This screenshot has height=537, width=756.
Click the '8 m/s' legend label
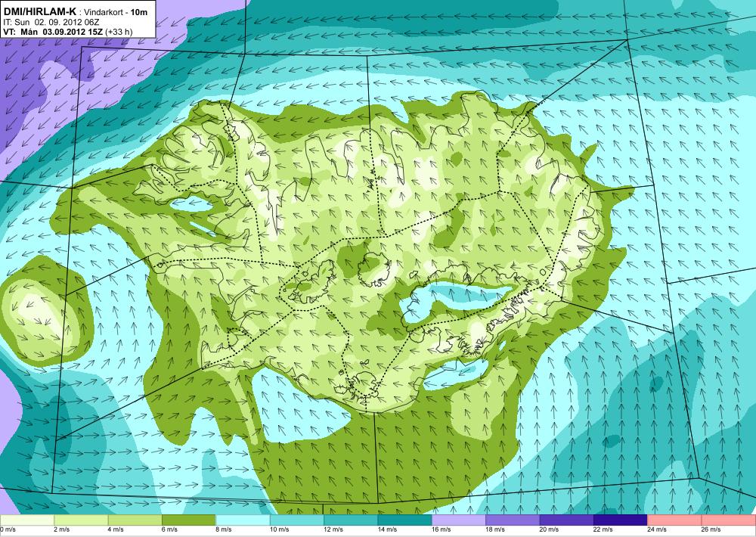224,529
